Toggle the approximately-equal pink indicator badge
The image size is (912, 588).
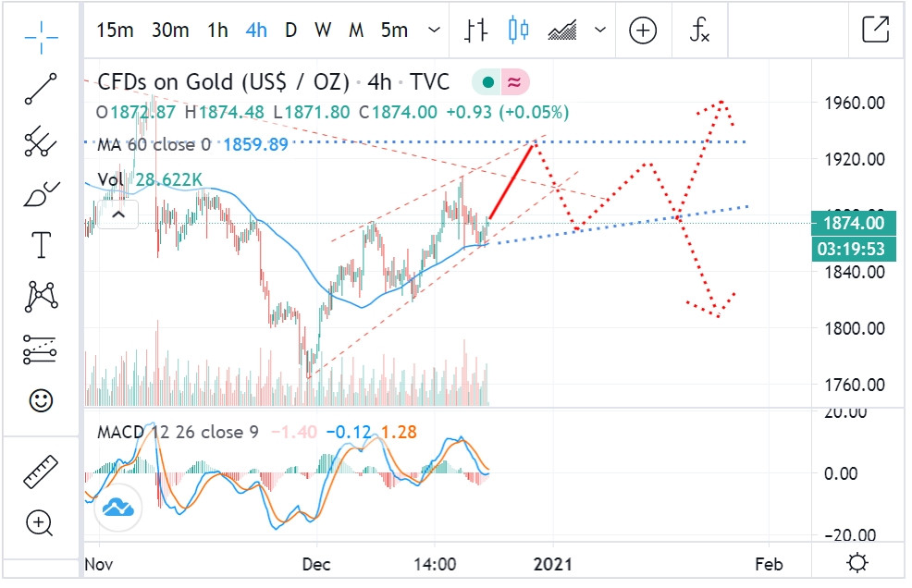514,82
